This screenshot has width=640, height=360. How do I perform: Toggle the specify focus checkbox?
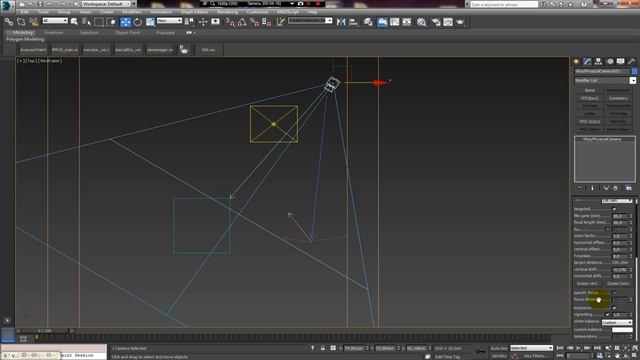[x=614, y=293]
